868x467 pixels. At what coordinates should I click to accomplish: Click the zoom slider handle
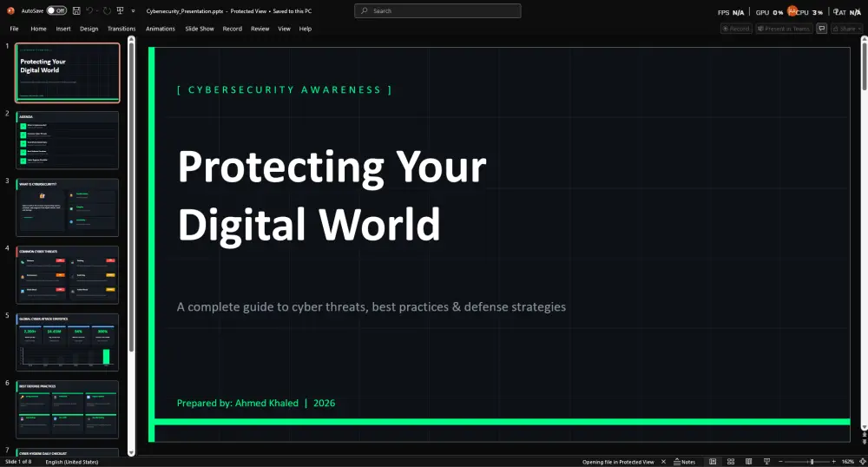tap(812, 462)
